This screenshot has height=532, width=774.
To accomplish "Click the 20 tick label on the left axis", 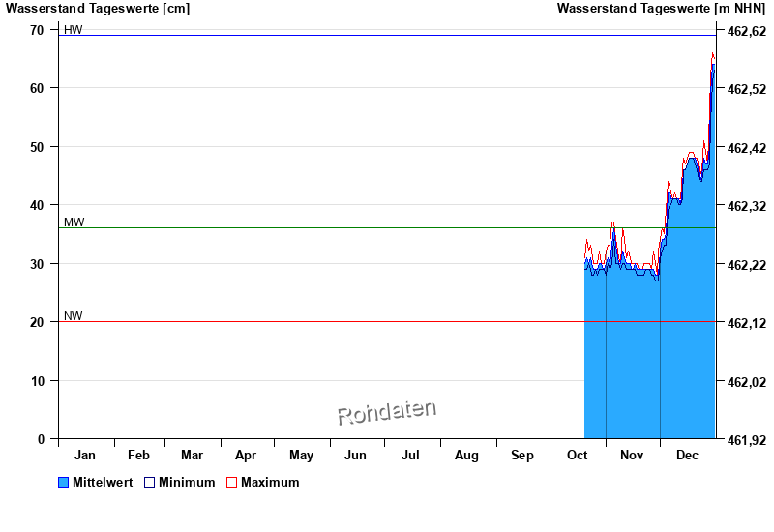I will click(37, 322).
